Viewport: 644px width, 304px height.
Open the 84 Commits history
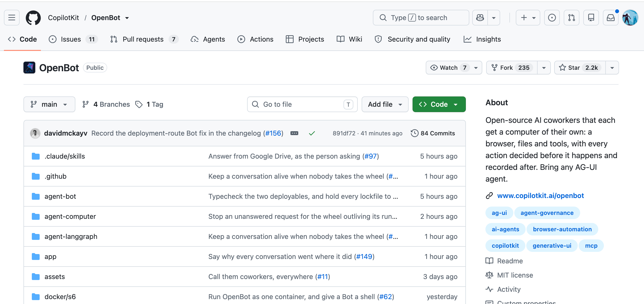click(433, 133)
